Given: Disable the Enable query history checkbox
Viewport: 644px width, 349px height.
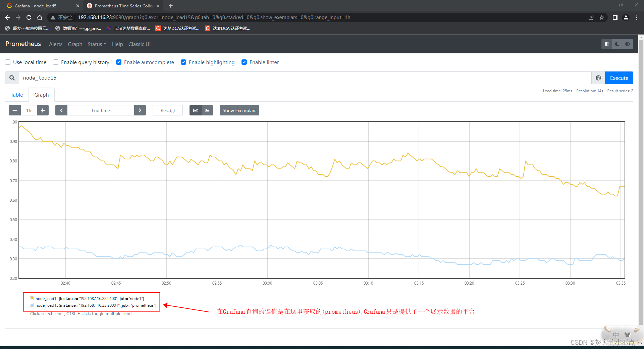Looking at the screenshot, I should [x=55, y=62].
